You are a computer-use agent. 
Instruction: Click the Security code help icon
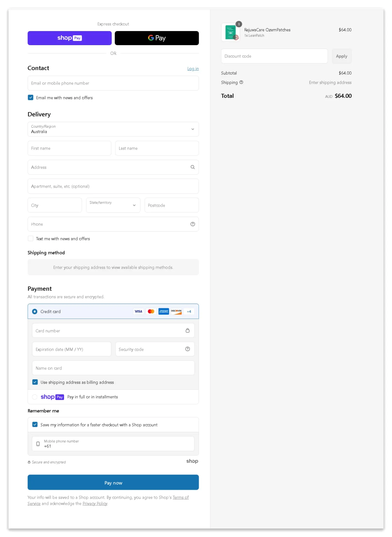tap(187, 349)
